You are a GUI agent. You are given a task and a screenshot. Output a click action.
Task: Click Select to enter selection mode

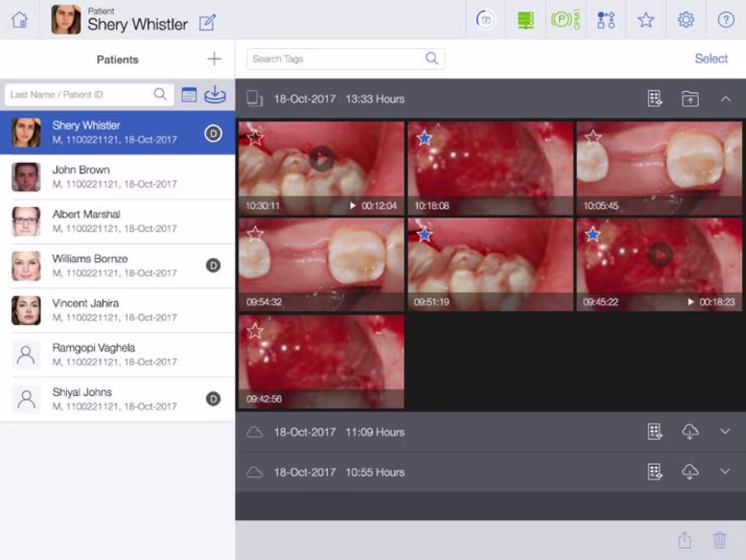(x=711, y=59)
